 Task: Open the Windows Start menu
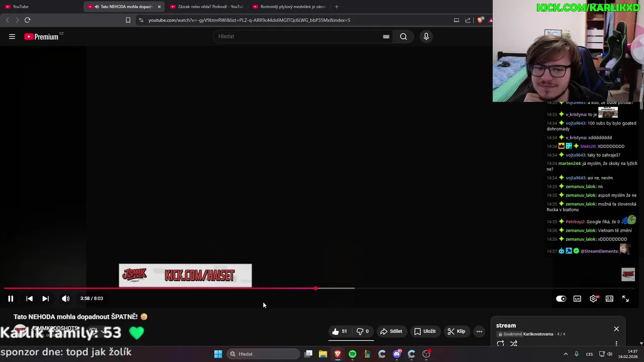tap(218, 354)
